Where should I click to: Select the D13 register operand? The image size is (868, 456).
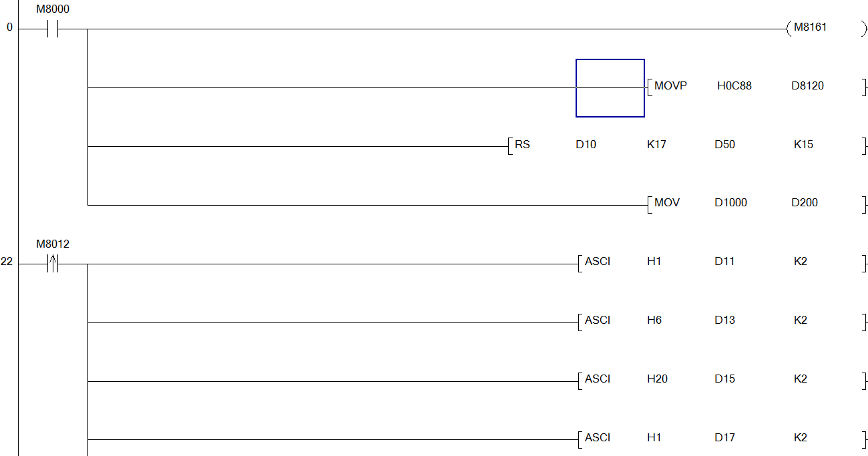(x=724, y=320)
